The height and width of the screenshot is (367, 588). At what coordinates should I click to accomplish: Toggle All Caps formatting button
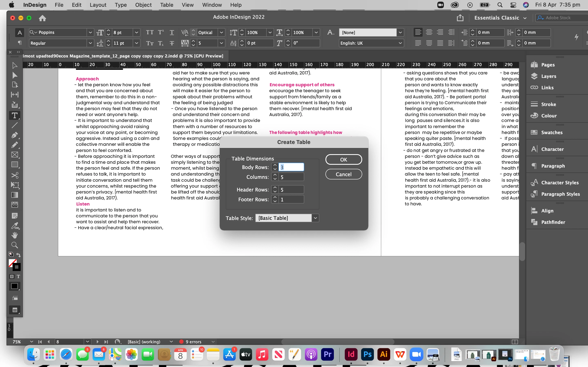(150, 32)
